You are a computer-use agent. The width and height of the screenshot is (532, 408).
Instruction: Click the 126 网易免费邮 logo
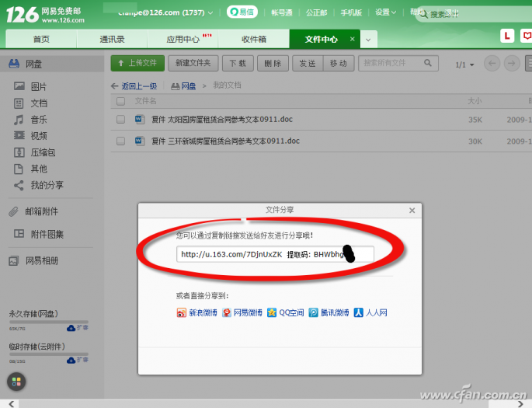46,15
